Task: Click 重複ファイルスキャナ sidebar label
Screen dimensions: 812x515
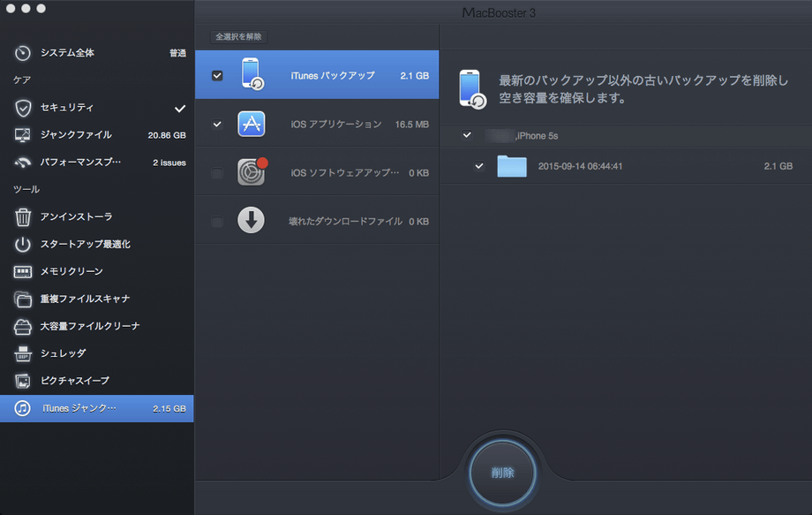Action: point(85,299)
